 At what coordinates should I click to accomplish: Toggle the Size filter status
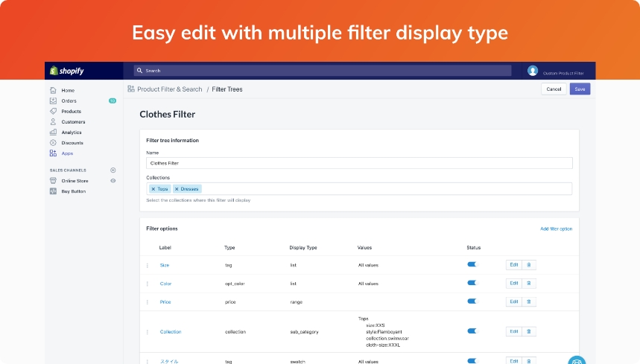(x=472, y=264)
